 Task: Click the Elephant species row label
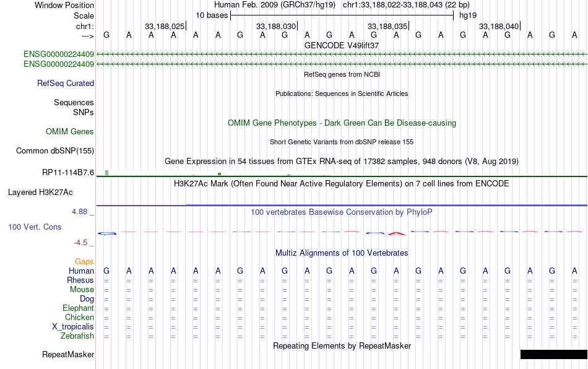click(79, 308)
